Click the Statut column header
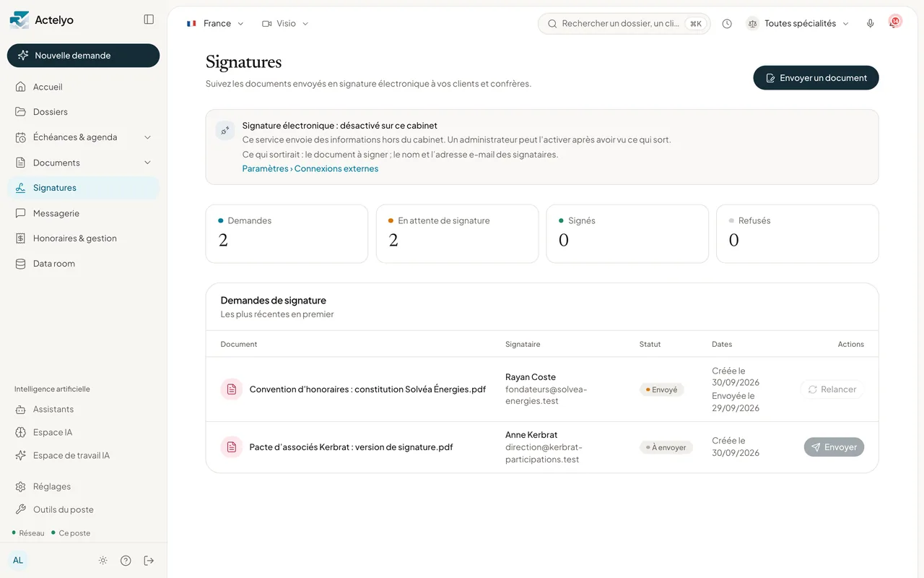Viewport: 924px width, 578px height. (650, 344)
